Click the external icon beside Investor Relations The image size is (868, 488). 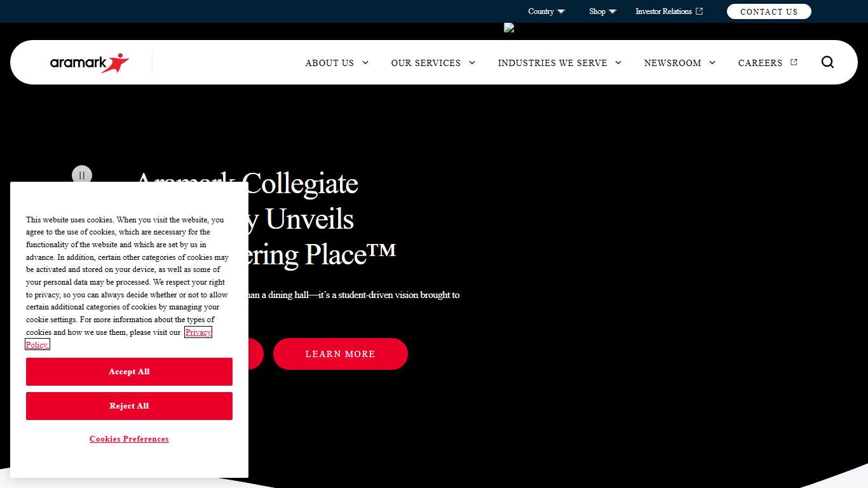pos(700,11)
